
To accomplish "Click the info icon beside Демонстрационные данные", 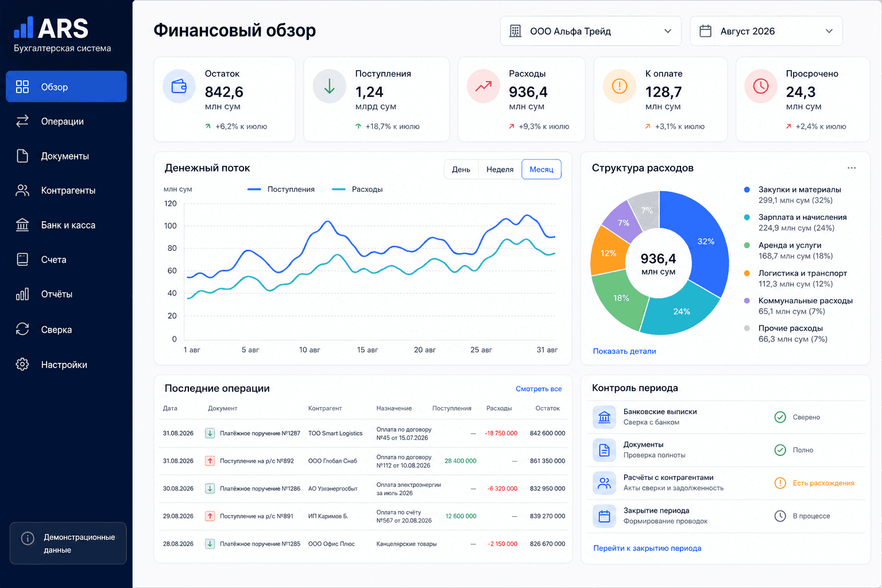I will pos(28,538).
